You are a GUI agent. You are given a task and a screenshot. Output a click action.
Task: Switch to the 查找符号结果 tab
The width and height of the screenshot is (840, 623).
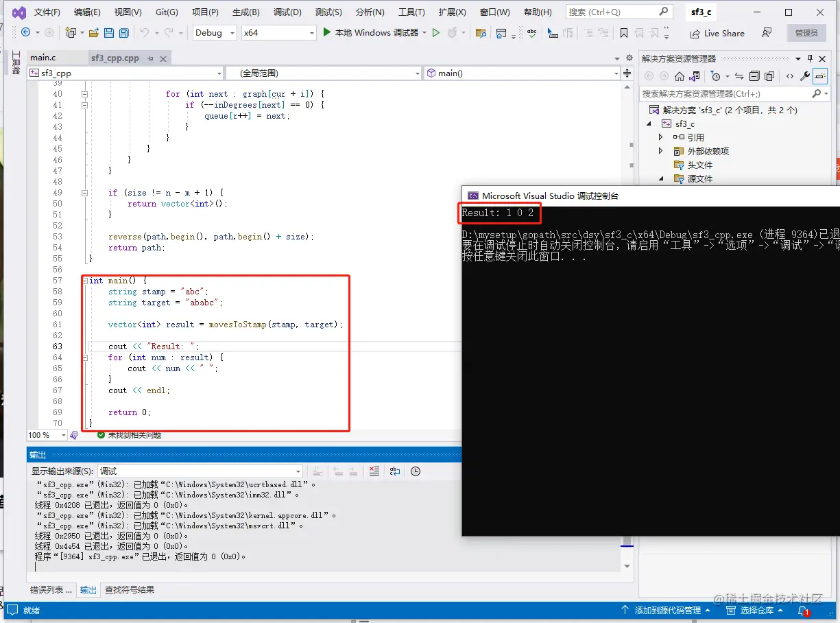click(x=129, y=589)
